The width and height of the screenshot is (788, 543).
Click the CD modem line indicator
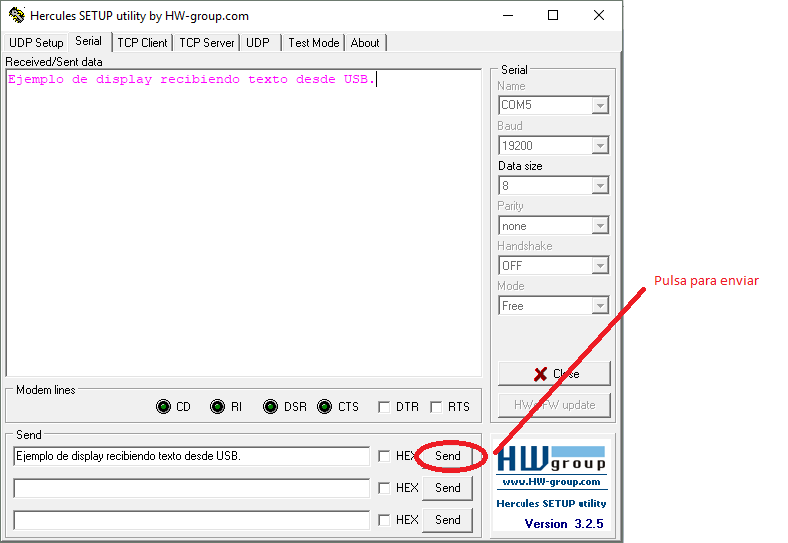(163, 406)
